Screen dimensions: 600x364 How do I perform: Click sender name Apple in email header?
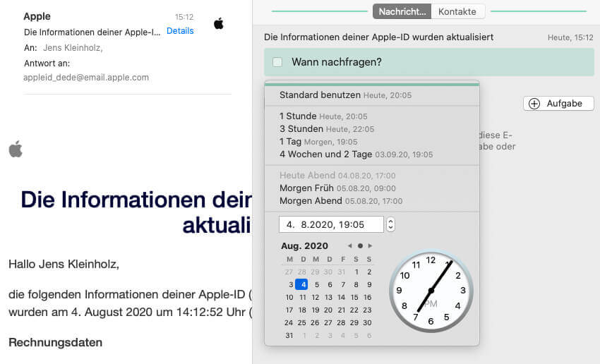coord(37,16)
